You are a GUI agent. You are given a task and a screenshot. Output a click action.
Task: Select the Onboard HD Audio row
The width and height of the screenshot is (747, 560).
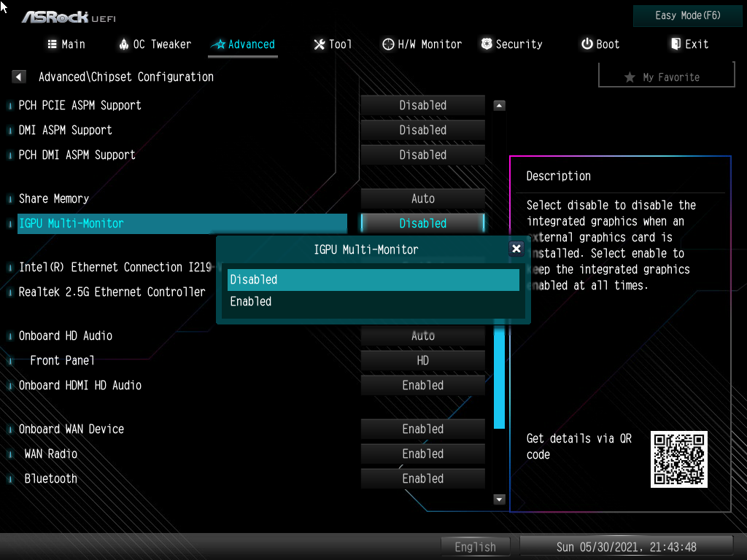pos(182,335)
